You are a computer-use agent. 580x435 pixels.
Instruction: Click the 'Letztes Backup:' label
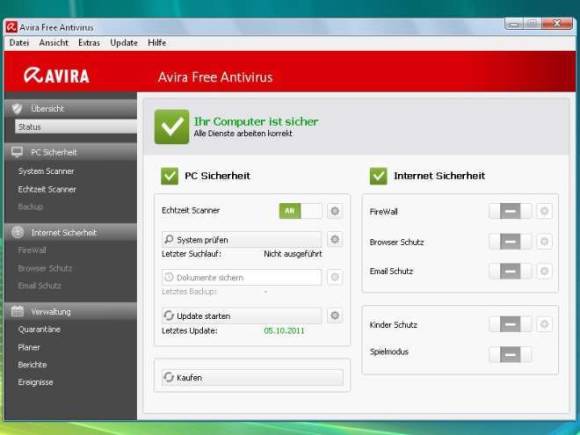coord(189,291)
